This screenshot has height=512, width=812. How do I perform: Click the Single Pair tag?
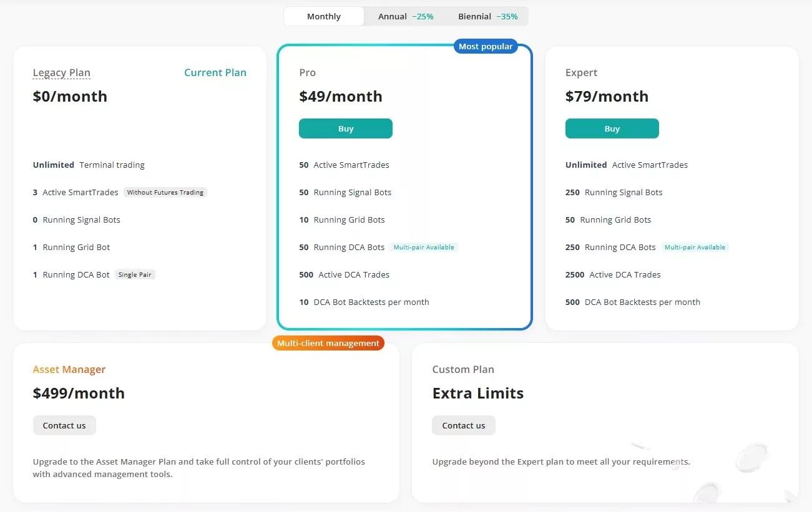[135, 275]
